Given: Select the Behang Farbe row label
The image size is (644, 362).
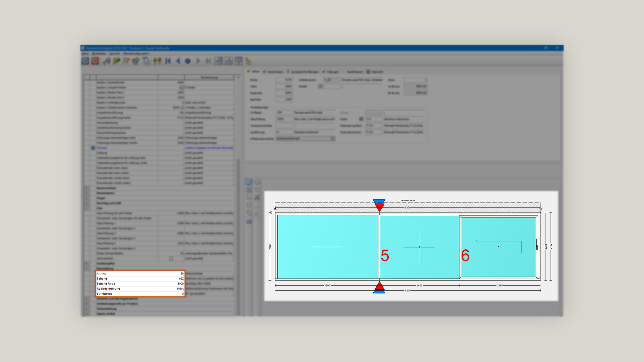Looking at the screenshot, I should pos(106,284).
